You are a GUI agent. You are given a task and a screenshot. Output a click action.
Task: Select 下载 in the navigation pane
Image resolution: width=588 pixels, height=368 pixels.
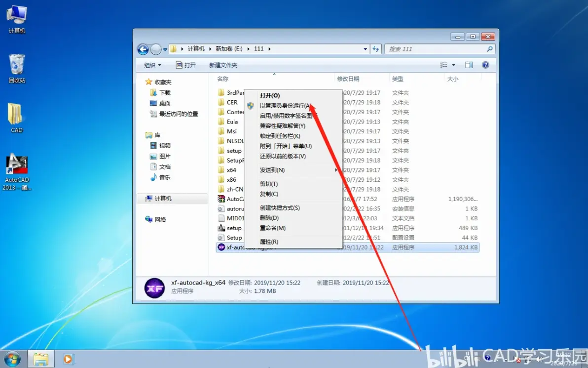tap(165, 92)
